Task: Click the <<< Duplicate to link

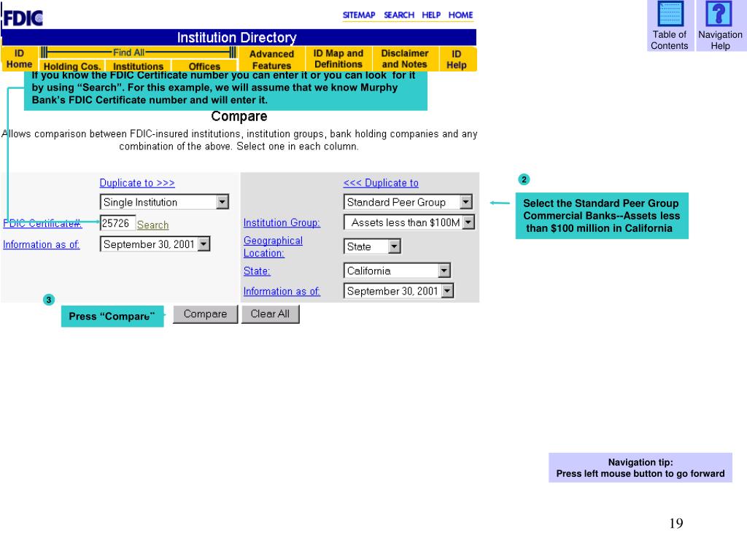Action: point(381,183)
